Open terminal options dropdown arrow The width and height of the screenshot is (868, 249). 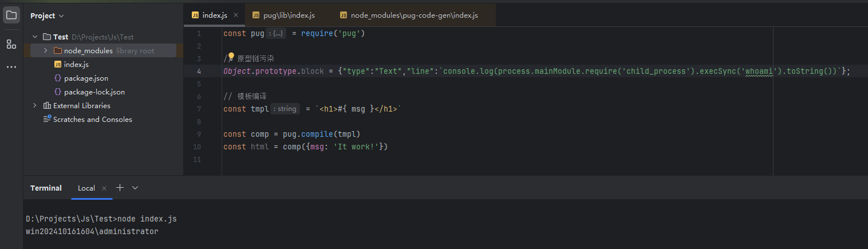coord(135,188)
